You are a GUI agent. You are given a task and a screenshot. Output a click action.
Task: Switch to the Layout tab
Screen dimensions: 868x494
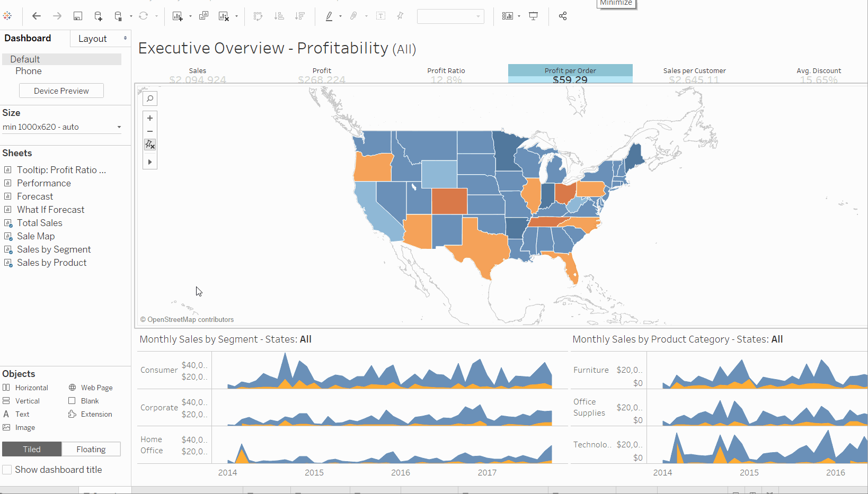point(93,38)
